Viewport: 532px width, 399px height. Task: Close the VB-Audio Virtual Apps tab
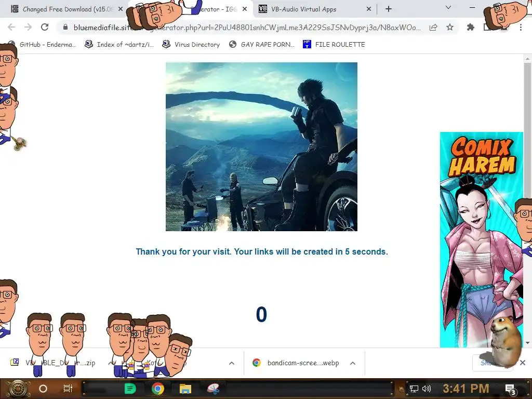(369, 9)
